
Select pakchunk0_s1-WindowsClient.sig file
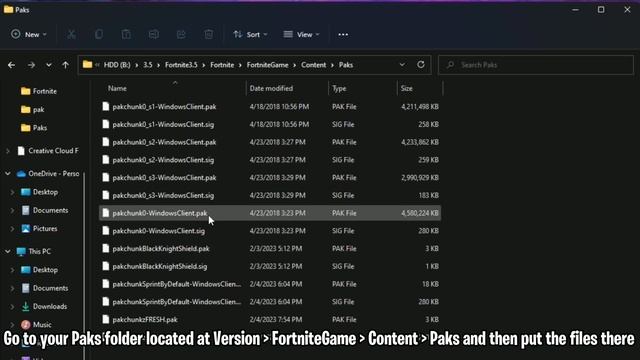pos(270,124)
